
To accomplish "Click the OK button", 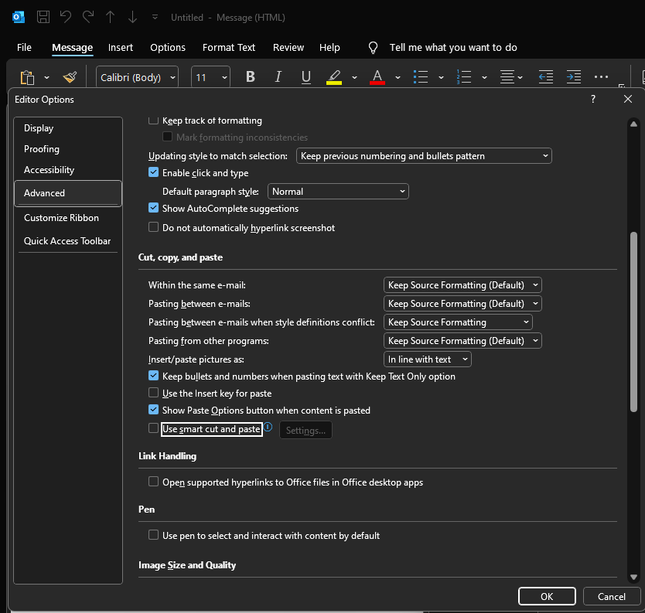I will click(x=546, y=596).
